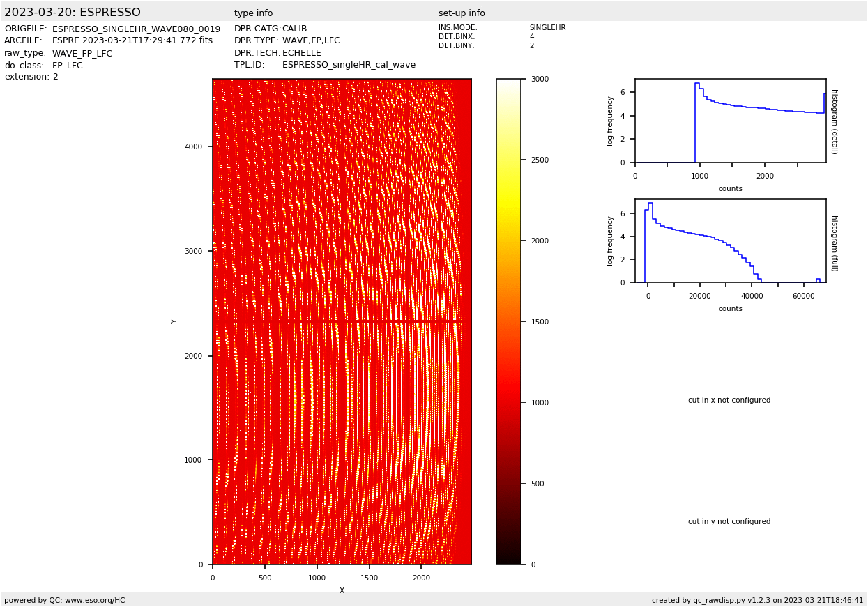Screen dimensions: 868x607
Task: Click the TPL.ID value ESPRESSO_singleHR_cal_wave
Action: 349,65
